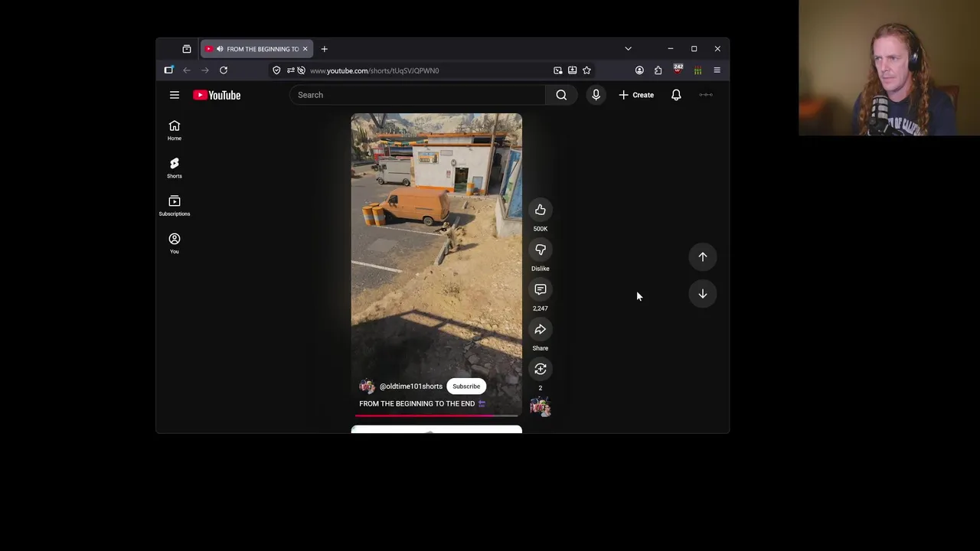The image size is (980, 551).
Task: Open the Remix button
Action: 541,369
